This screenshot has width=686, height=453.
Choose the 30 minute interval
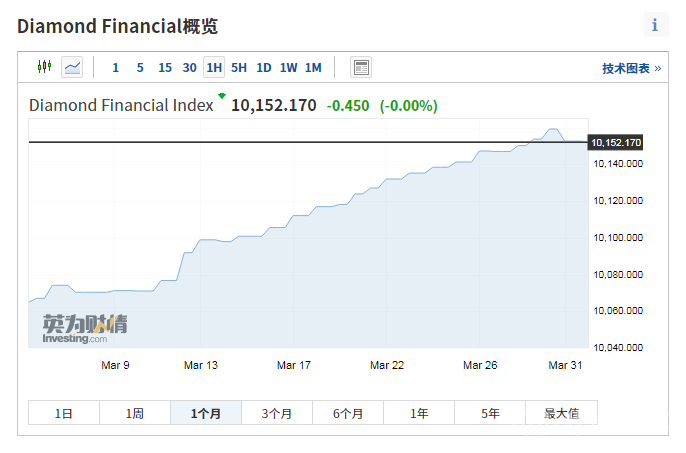190,68
